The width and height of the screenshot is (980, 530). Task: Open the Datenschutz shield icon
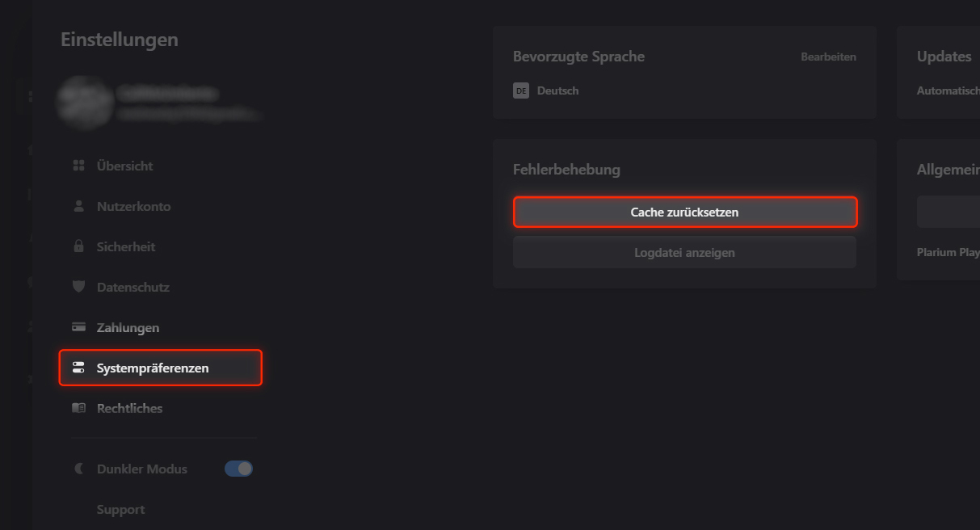(78, 286)
